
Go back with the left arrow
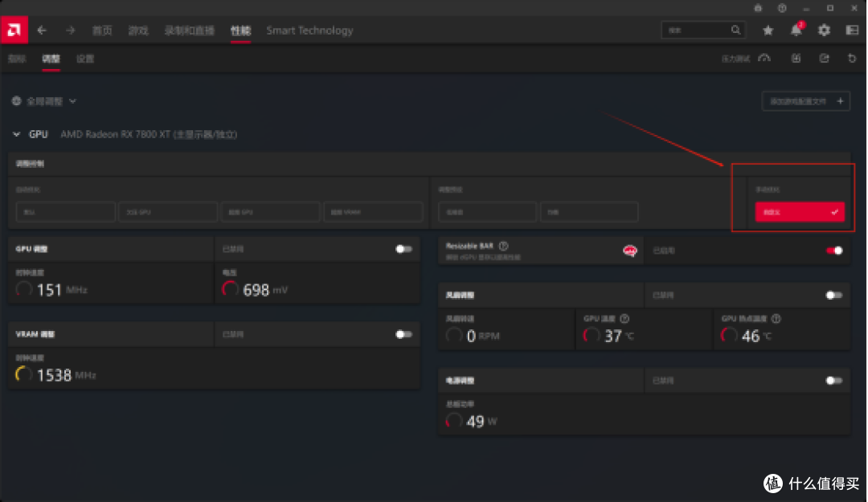tap(42, 31)
